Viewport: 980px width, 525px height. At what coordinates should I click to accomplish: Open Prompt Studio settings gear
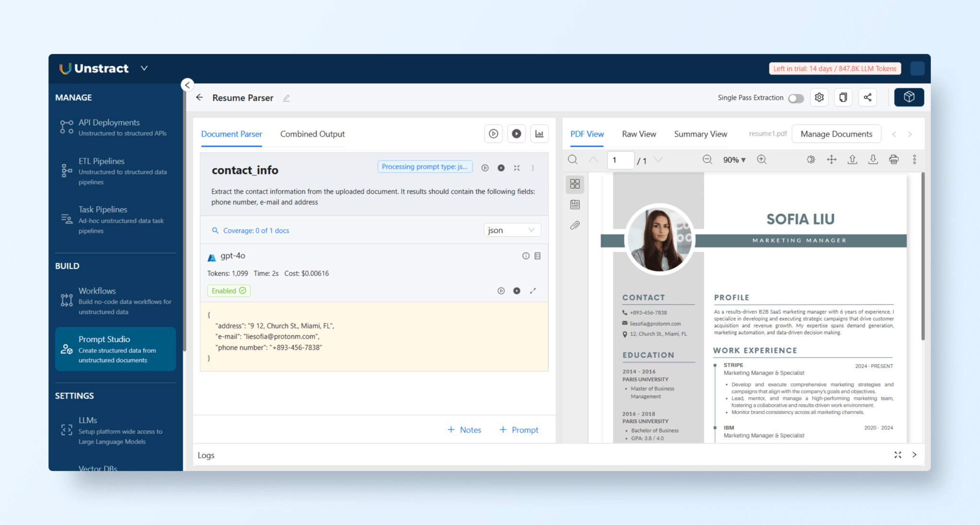coord(819,97)
